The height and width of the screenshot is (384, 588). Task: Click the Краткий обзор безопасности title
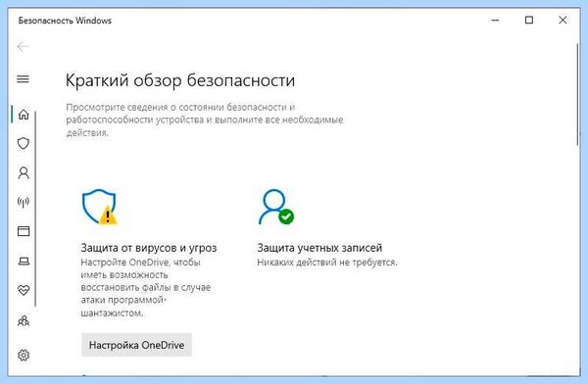pos(180,80)
